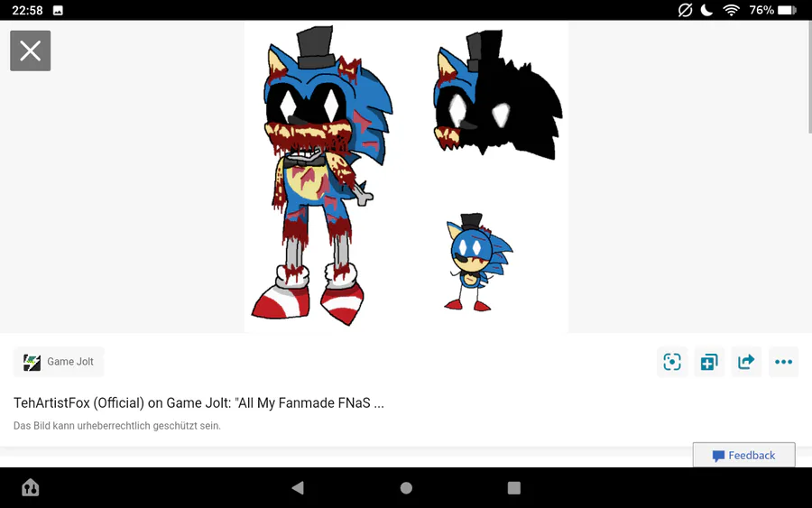The width and height of the screenshot is (812, 508).
Task: Tap the small chibi Sonic drawing
Action: click(478, 262)
